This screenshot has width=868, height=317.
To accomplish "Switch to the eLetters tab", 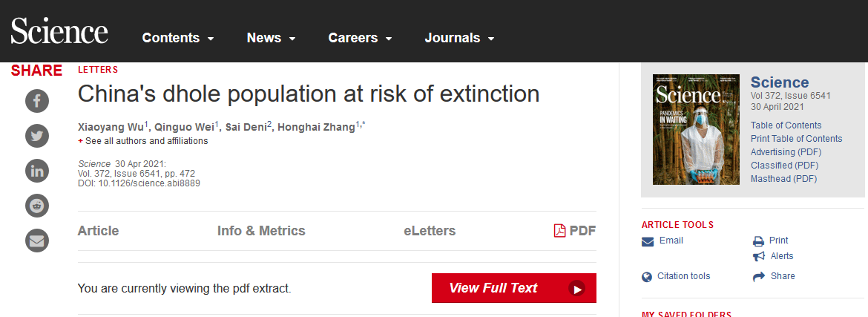I will [430, 231].
